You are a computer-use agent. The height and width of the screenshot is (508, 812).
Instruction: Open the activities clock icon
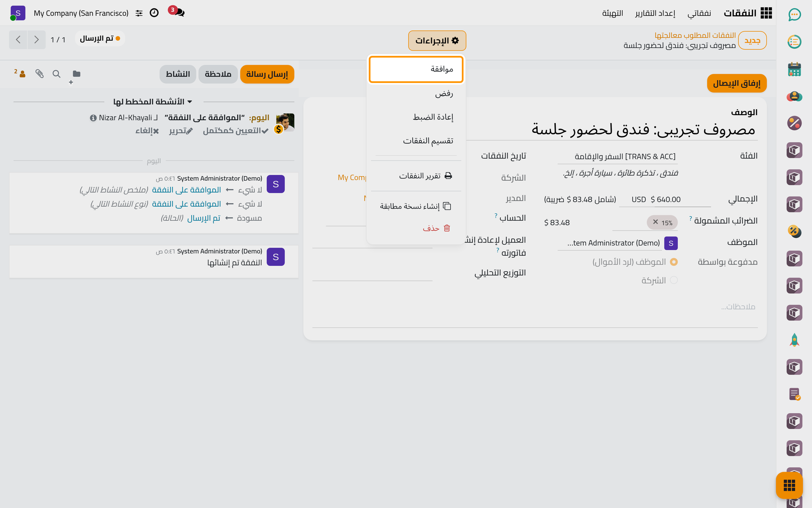[x=154, y=13]
